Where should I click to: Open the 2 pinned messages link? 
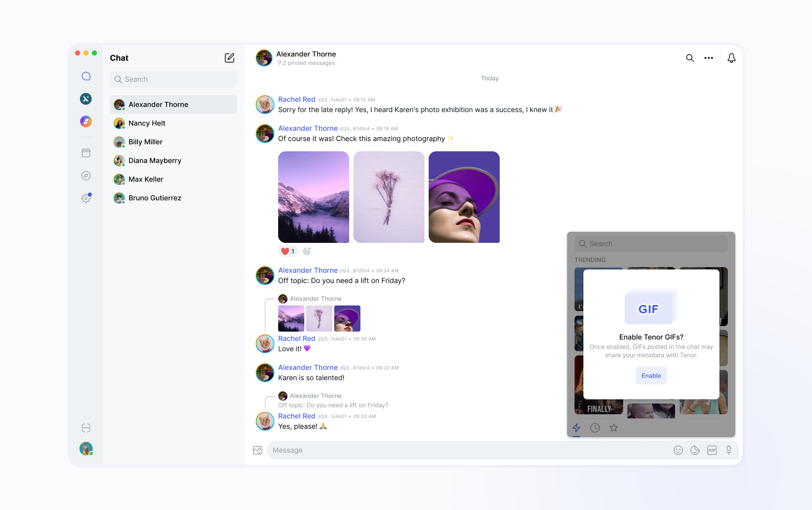306,63
